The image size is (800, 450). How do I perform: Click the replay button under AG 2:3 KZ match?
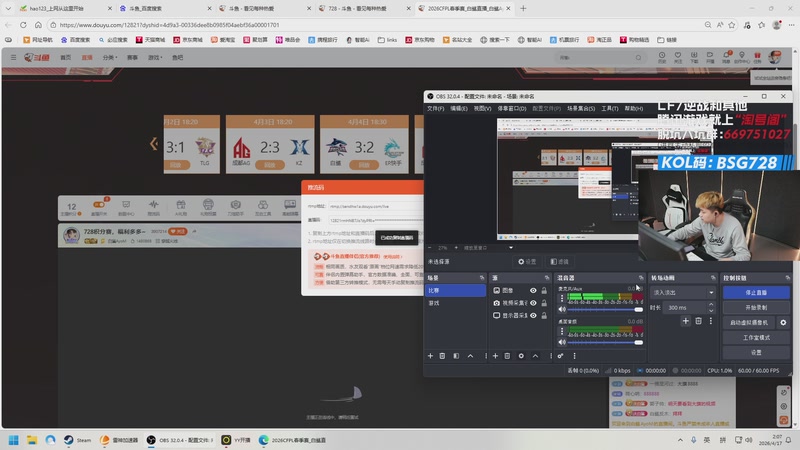click(x=270, y=165)
